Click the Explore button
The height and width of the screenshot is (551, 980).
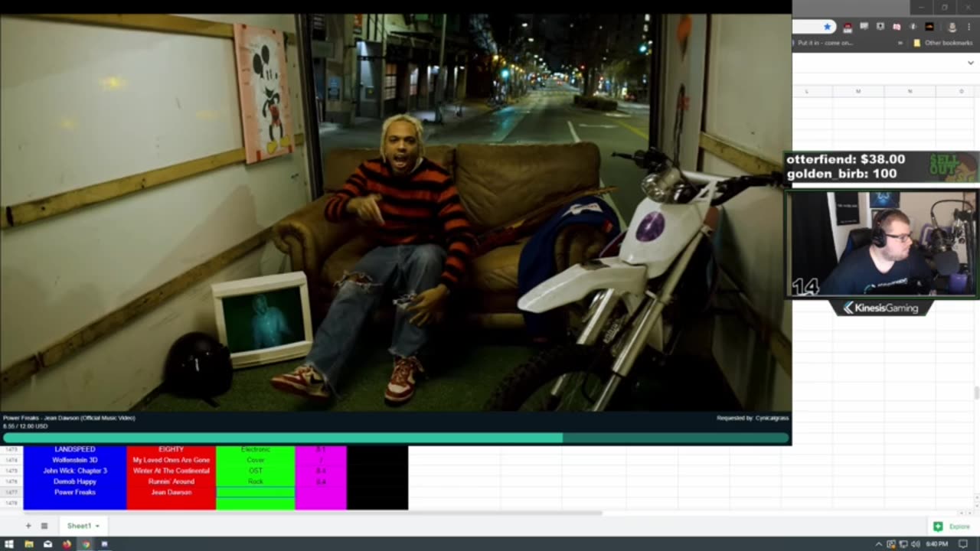pyautogui.click(x=952, y=527)
